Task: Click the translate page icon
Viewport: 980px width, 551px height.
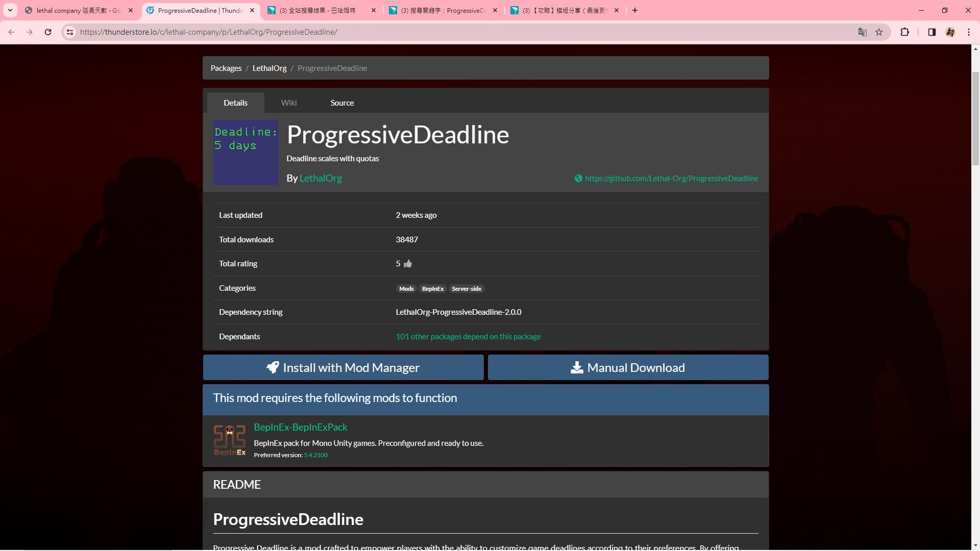Action: (x=863, y=32)
